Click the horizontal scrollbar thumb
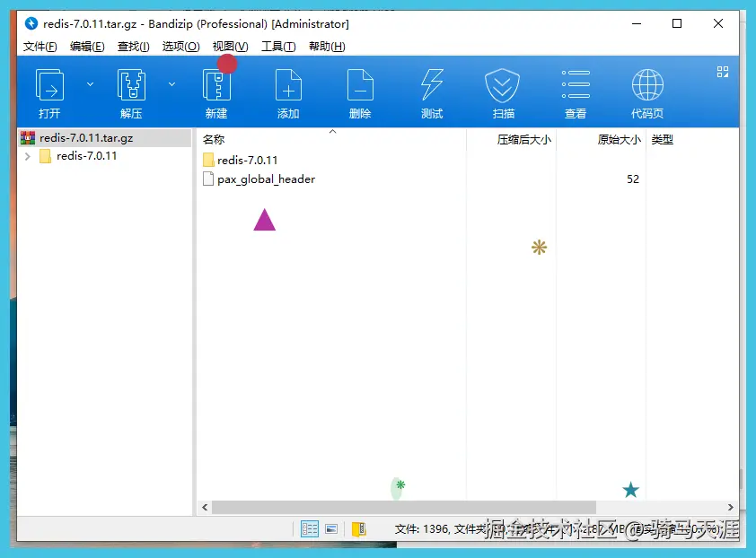The height and width of the screenshot is (558, 756). [x=404, y=508]
